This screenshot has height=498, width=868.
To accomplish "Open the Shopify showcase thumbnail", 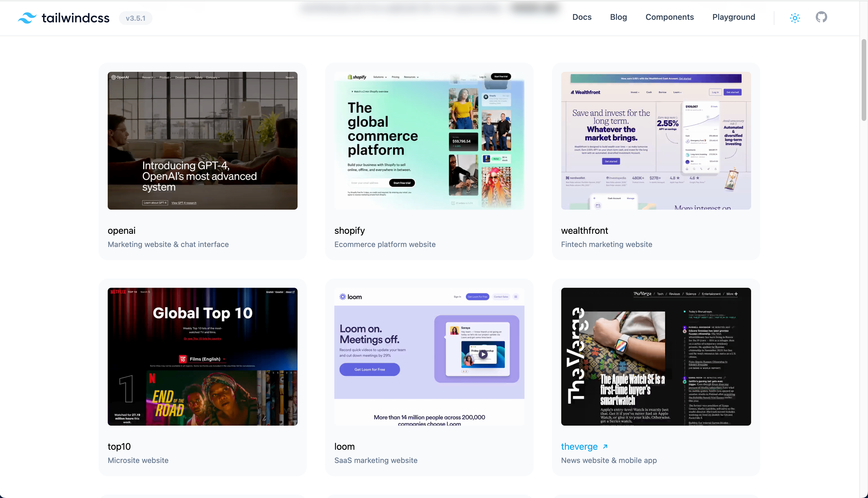I will point(429,140).
